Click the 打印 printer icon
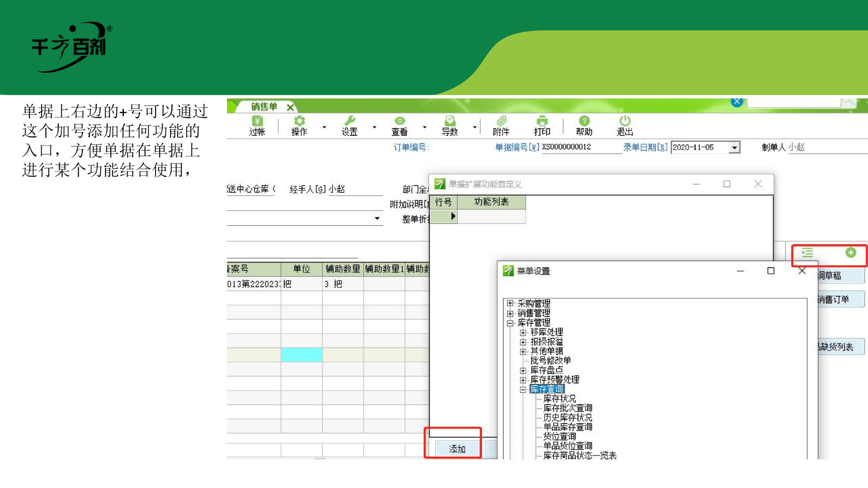Viewport: 868px width, 488px height. [x=542, y=122]
